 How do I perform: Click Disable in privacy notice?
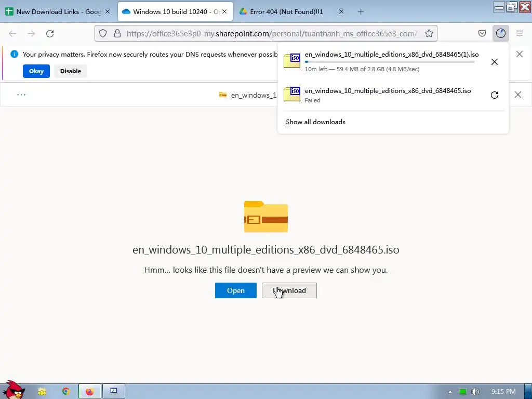tap(71, 71)
